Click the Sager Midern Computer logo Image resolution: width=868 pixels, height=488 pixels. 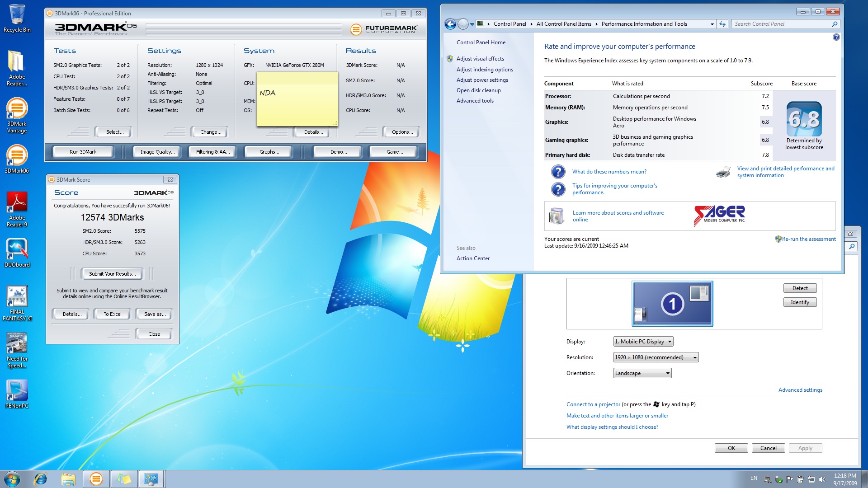[x=720, y=216]
